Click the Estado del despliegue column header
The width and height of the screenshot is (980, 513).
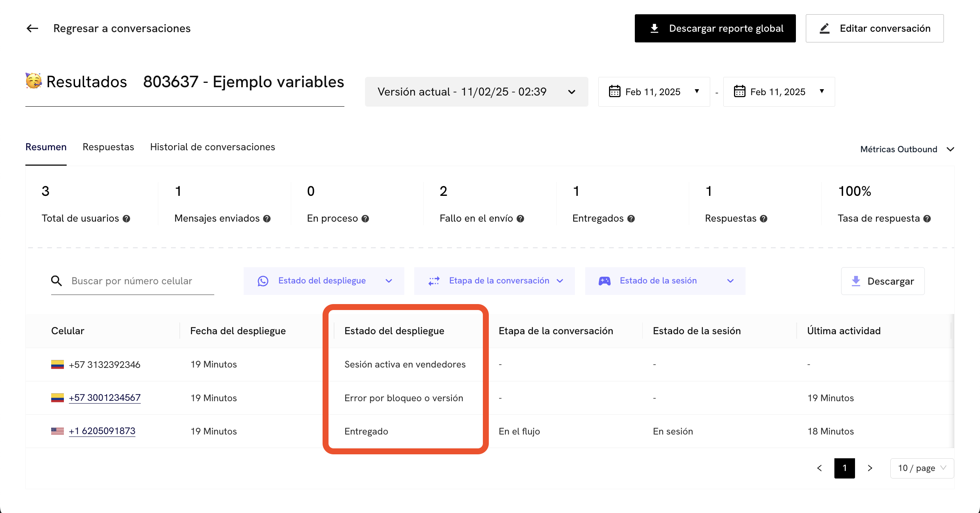[x=394, y=331]
